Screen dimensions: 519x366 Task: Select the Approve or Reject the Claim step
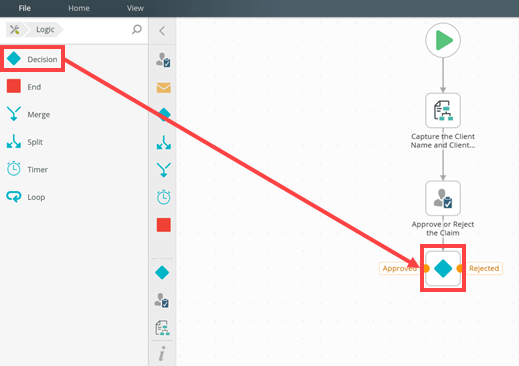(x=443, y=198)
